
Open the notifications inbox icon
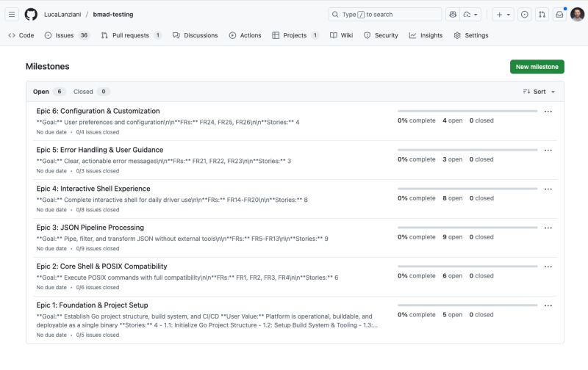click(x=559, y=14)
